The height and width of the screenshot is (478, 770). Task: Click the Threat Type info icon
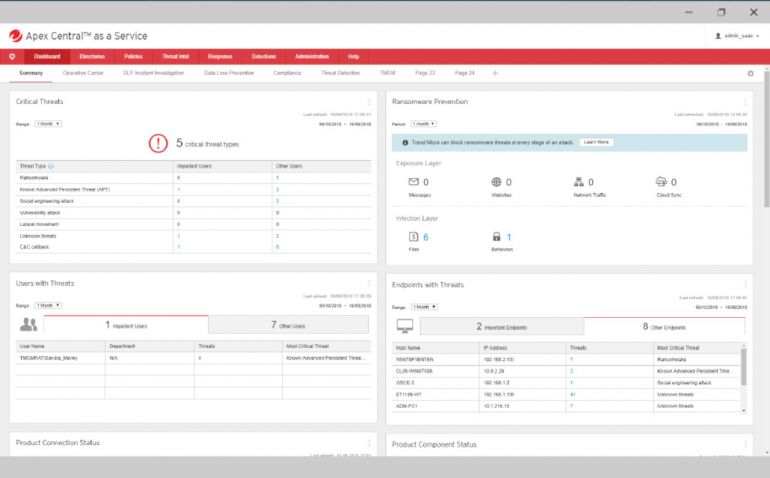tap(51, 166)
